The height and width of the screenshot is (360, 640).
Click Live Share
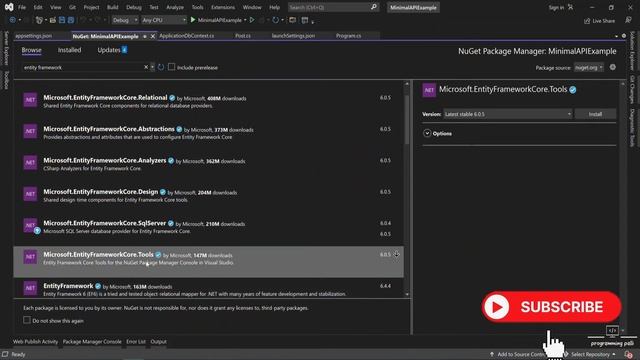599,21
